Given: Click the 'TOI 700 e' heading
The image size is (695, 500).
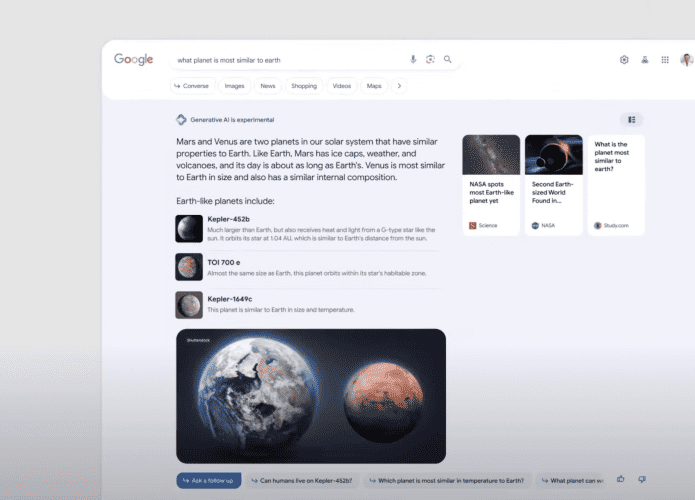Looking at the screenshot, I should pos(224,262).
